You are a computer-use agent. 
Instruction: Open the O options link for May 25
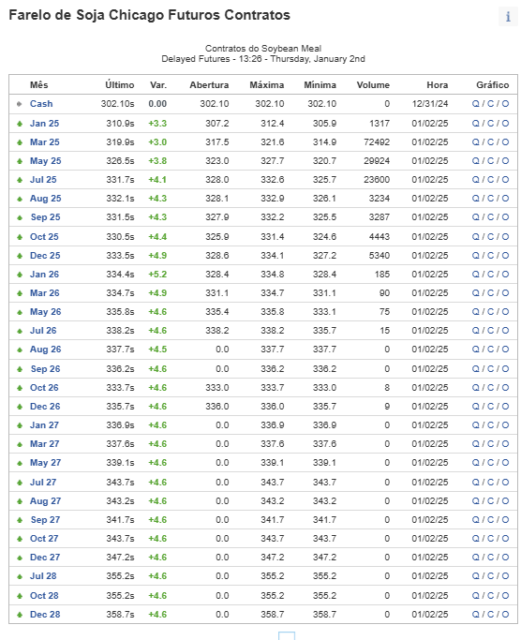point(505,161)
